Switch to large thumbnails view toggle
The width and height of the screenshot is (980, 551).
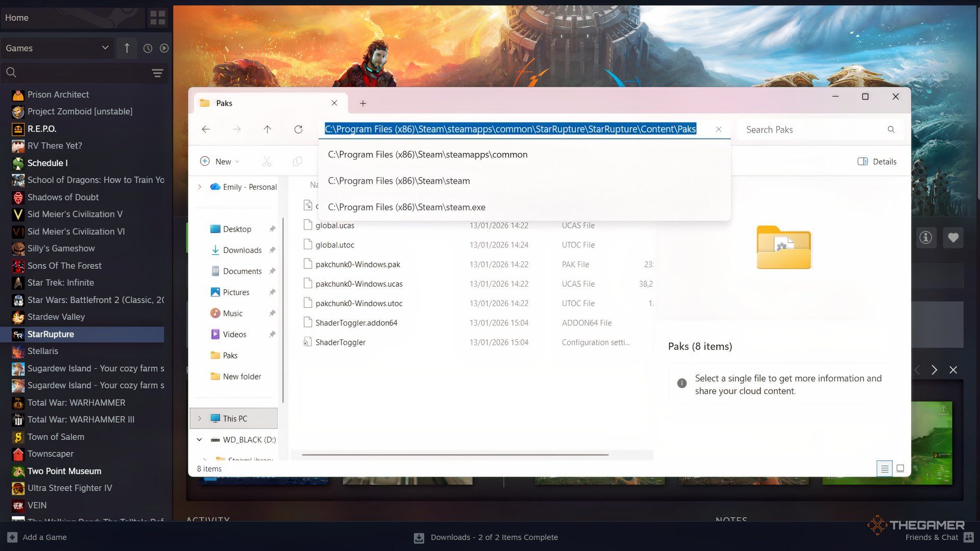pyautogui.click(x=900, y=468)
